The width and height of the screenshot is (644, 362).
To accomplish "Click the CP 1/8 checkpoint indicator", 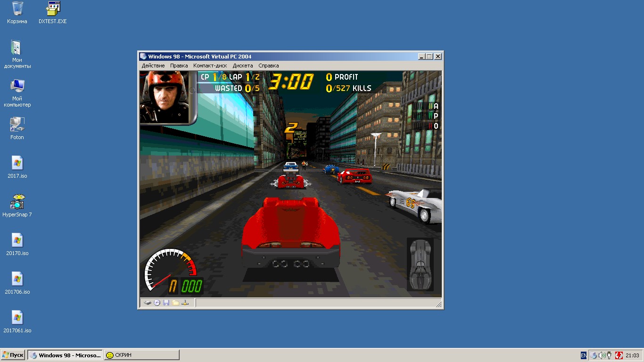I will coord(214,77).
